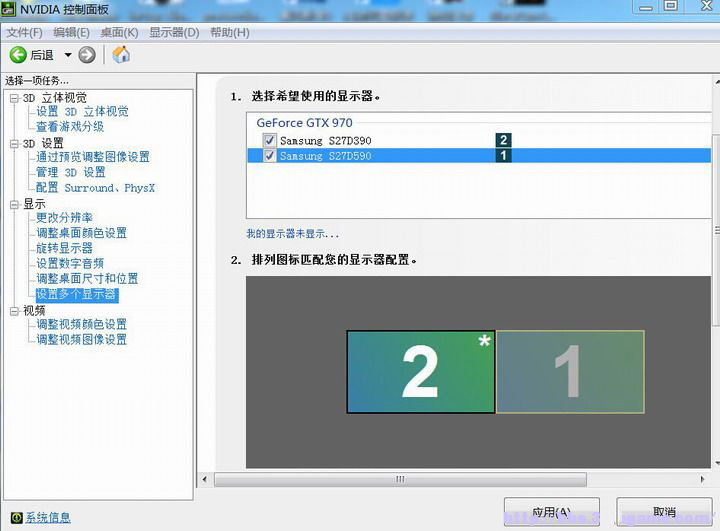
Task: Open the 文件(F) menu
Action: 24,33
